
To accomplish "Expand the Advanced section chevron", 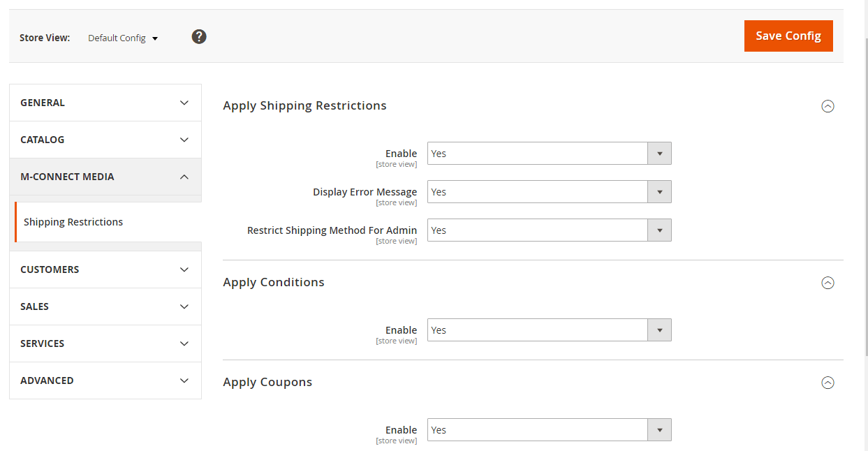I will coord(184,380).
